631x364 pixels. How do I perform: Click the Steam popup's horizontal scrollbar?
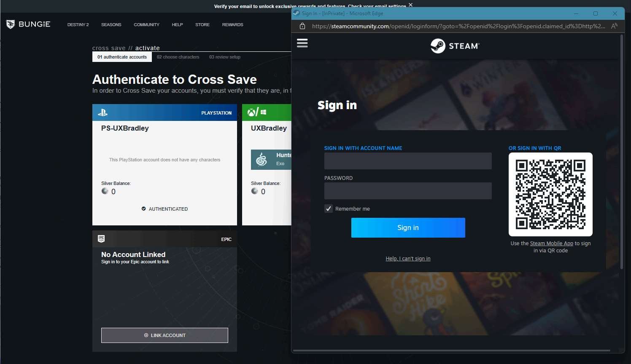451,350
